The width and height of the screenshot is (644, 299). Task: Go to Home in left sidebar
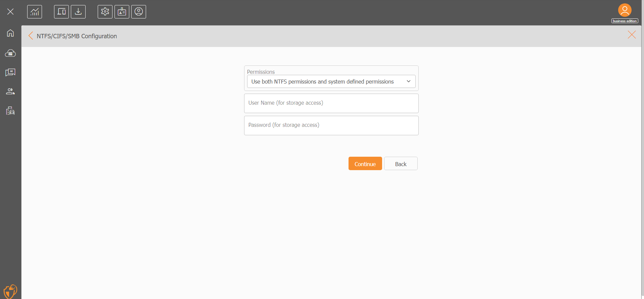pyautogui.click(x=10, y=33)
